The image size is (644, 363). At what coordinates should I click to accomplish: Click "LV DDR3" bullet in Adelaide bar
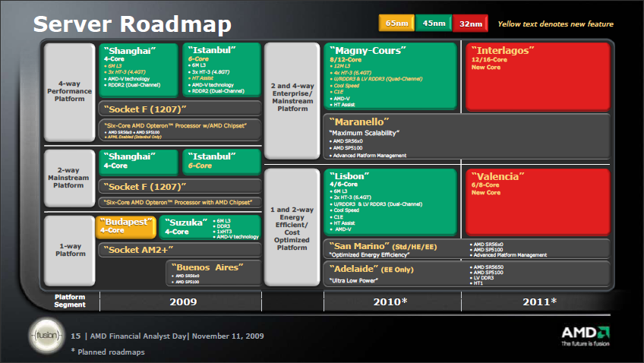click(484, 278)
